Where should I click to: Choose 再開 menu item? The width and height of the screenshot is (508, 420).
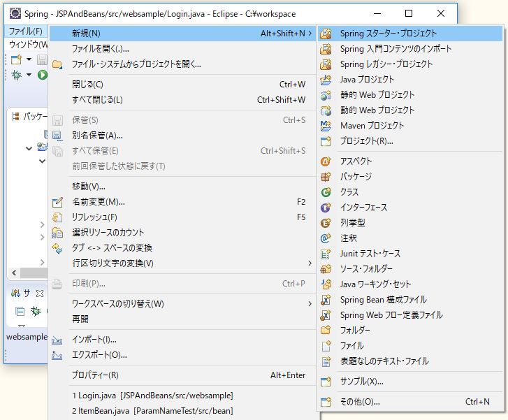coord(182,319)
